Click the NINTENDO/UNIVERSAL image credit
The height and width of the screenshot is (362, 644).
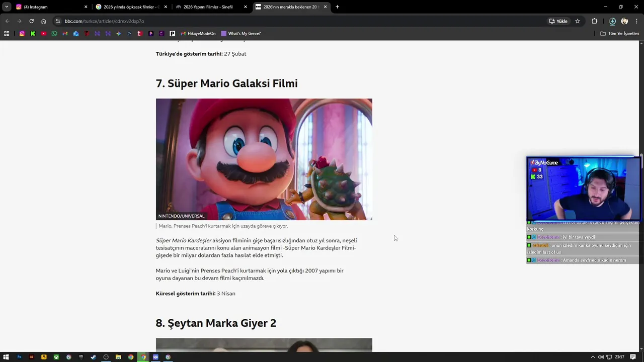click(181, 216)
